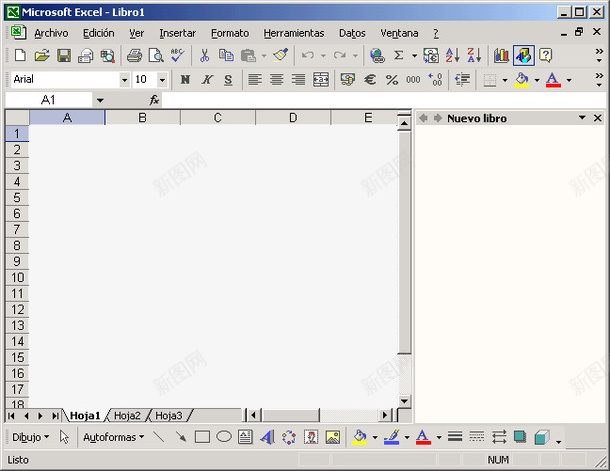Click the Print icon

click(134, 56)
